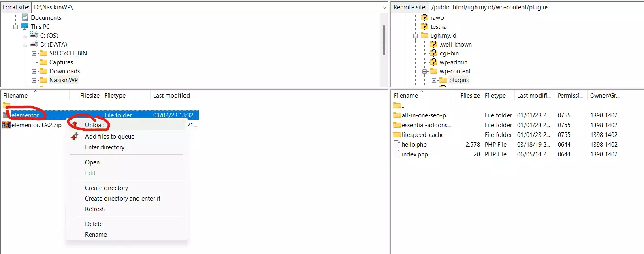Click the litespeed-cache folder icon

point(397,134)
